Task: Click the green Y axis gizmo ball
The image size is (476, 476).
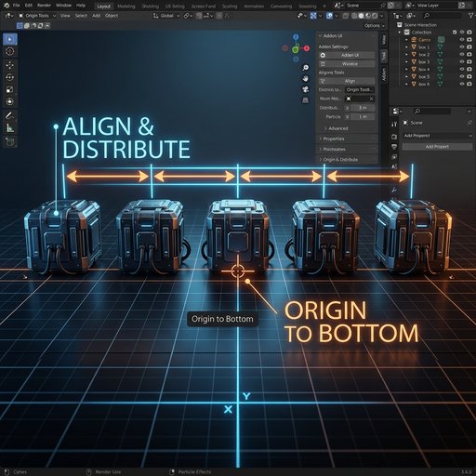Action: click(x=296, y=49)
